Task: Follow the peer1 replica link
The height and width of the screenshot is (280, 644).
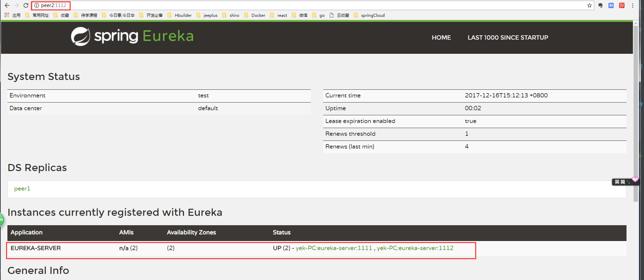Action: tap(22, 189)
